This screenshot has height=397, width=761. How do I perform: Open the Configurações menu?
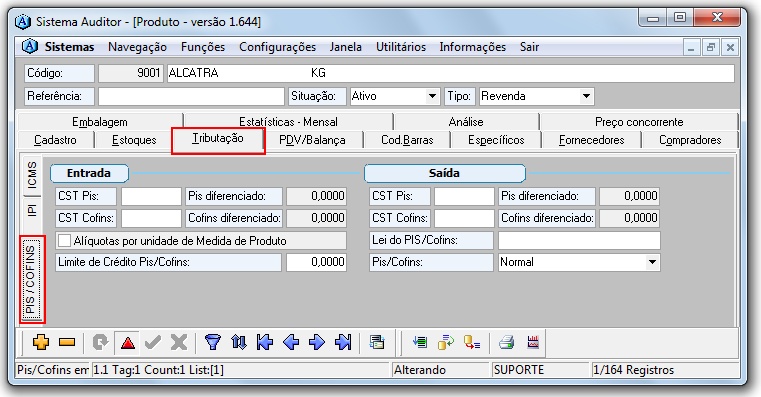tap(278, 47)
